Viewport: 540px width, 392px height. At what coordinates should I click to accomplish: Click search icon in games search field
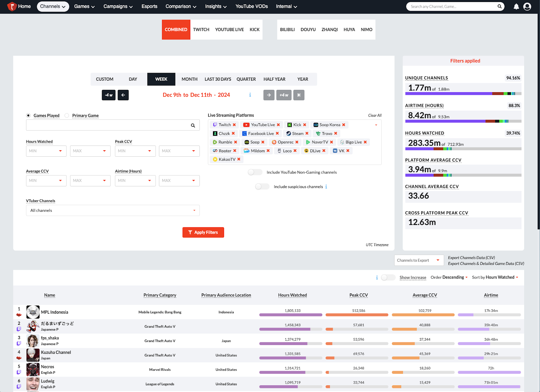193,125
